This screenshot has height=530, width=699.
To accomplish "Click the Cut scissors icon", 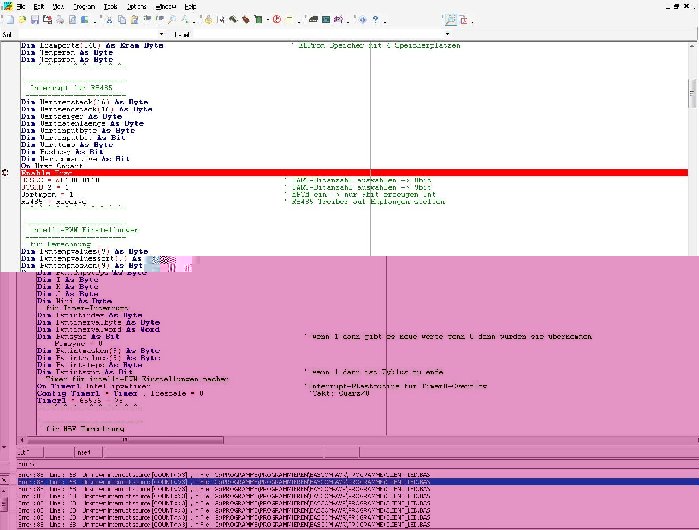I will 108,20.
